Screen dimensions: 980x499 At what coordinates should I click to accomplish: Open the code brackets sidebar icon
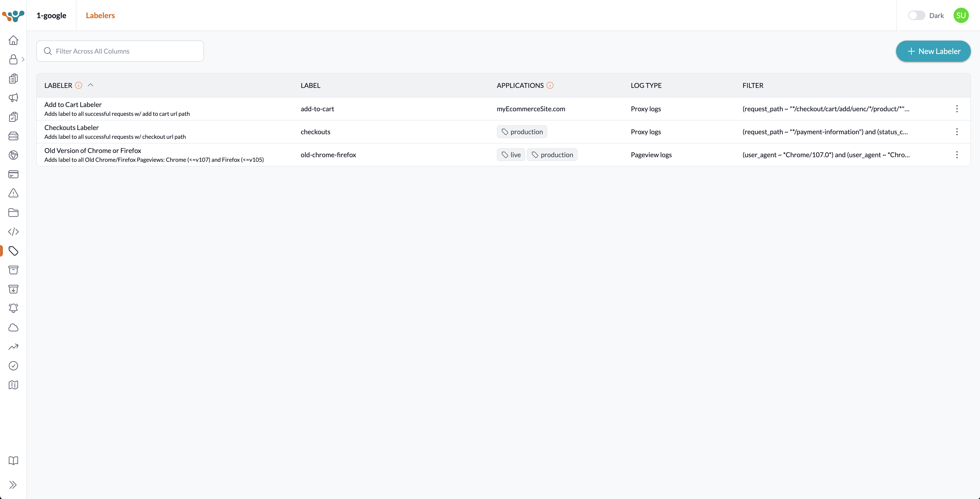(13, 232)
